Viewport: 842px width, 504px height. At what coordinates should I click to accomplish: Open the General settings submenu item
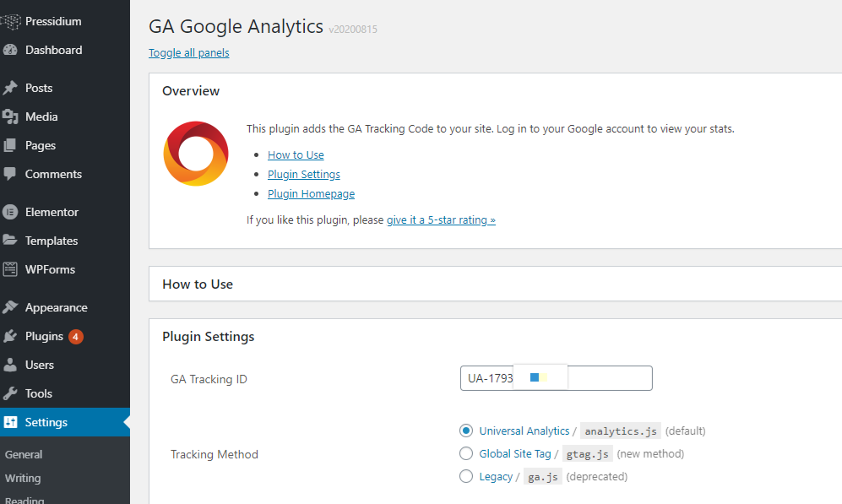click(24, 454)
